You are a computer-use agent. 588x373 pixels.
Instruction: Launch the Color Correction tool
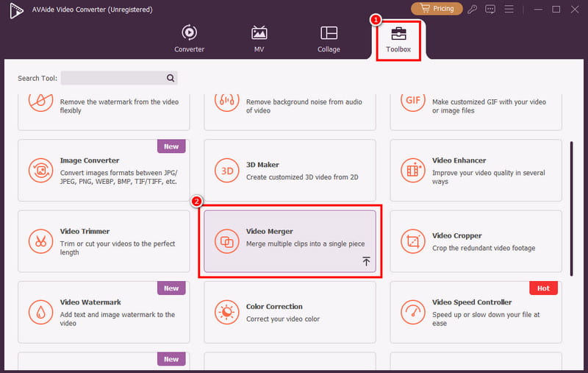[x=290, y=311]
